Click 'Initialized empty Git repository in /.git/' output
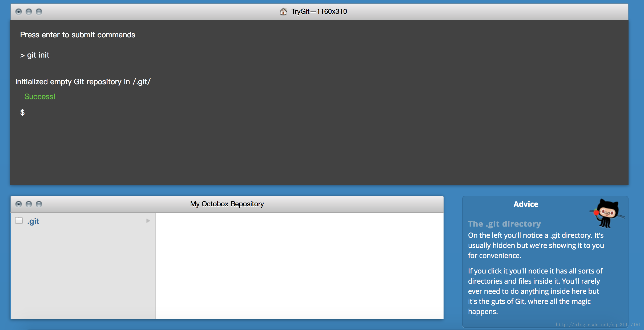The height and width of the screenshot is (330, 644). tap(83, 82)
